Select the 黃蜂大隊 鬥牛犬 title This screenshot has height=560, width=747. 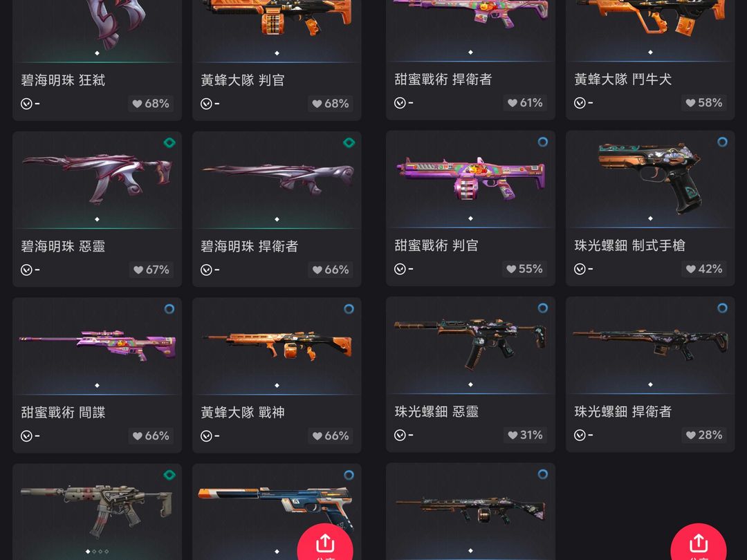pyautogui.click(x=622, y=79)
